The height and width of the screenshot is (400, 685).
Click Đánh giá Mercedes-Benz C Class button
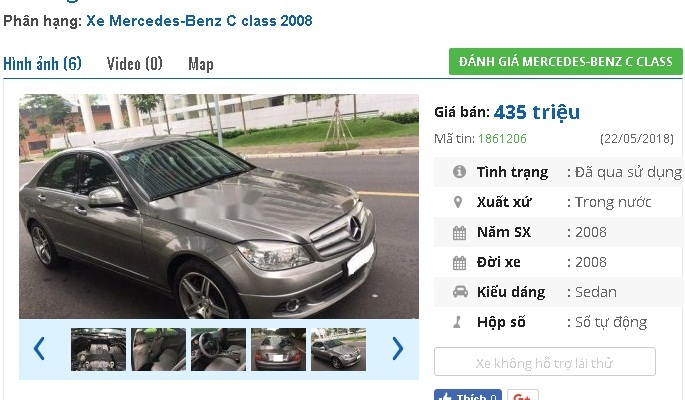566,62
